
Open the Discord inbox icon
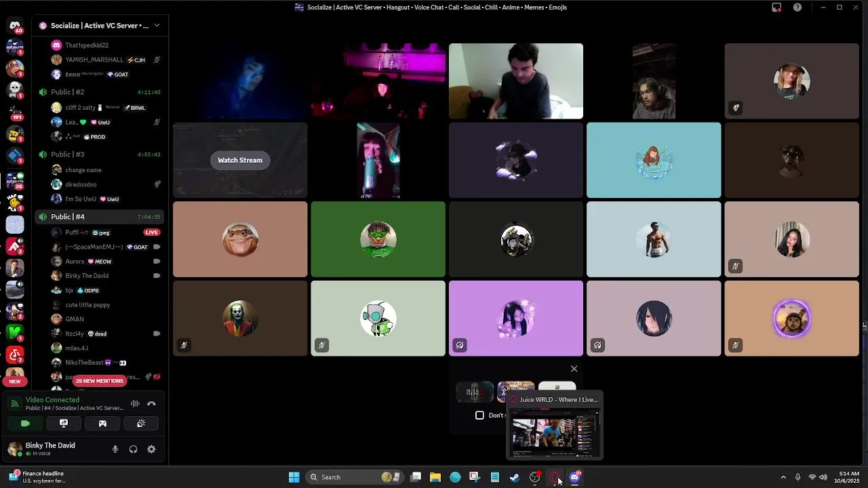coord(776,7)
